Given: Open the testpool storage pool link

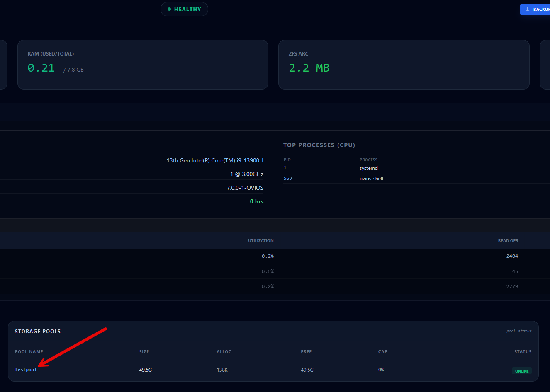Looking at the screenshot, I should pos(26,370).
